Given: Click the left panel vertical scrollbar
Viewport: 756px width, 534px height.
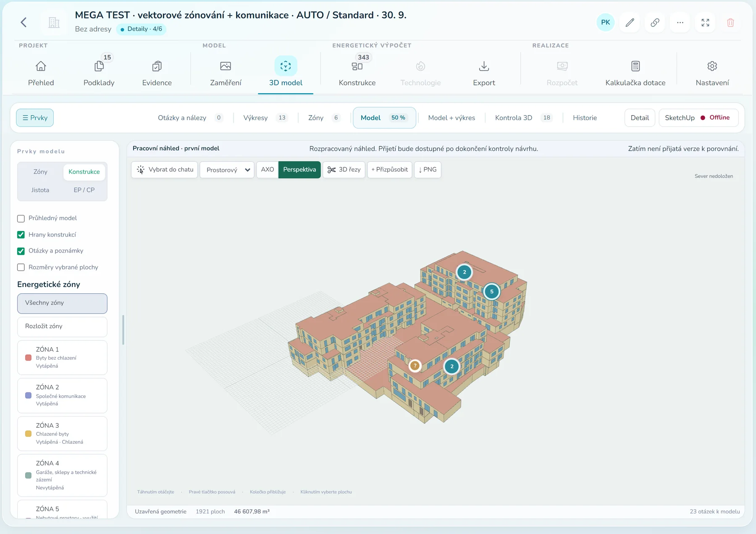Looking at the screenshot, I should [123, 330].
